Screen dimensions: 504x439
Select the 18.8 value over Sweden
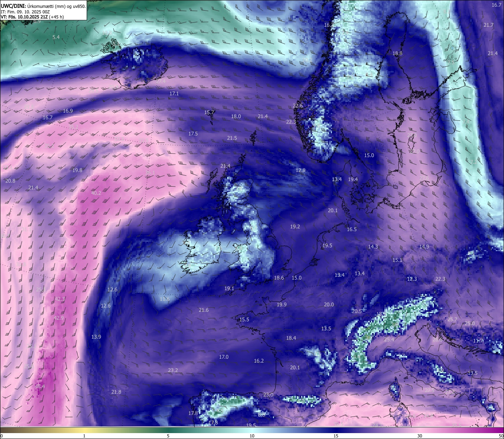397,53
